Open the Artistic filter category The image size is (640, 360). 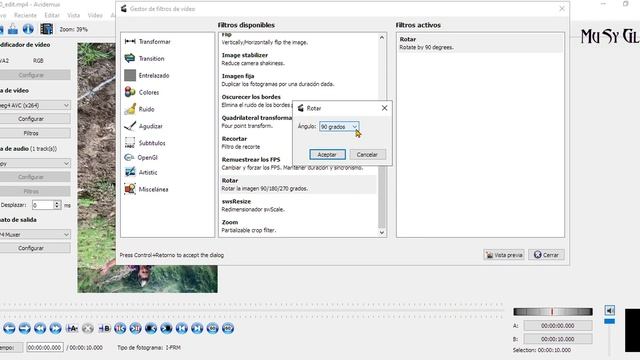[x=141, y=172]
